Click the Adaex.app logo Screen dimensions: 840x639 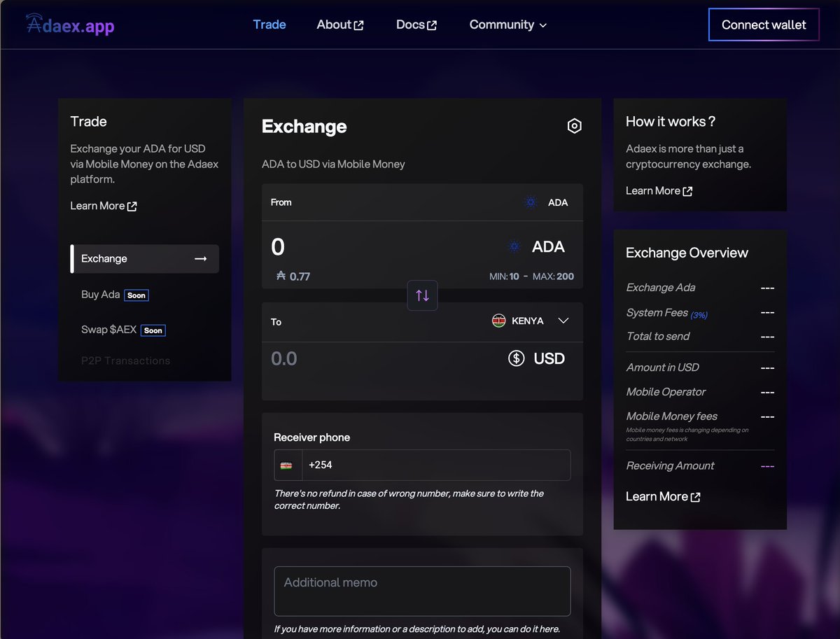70,25
